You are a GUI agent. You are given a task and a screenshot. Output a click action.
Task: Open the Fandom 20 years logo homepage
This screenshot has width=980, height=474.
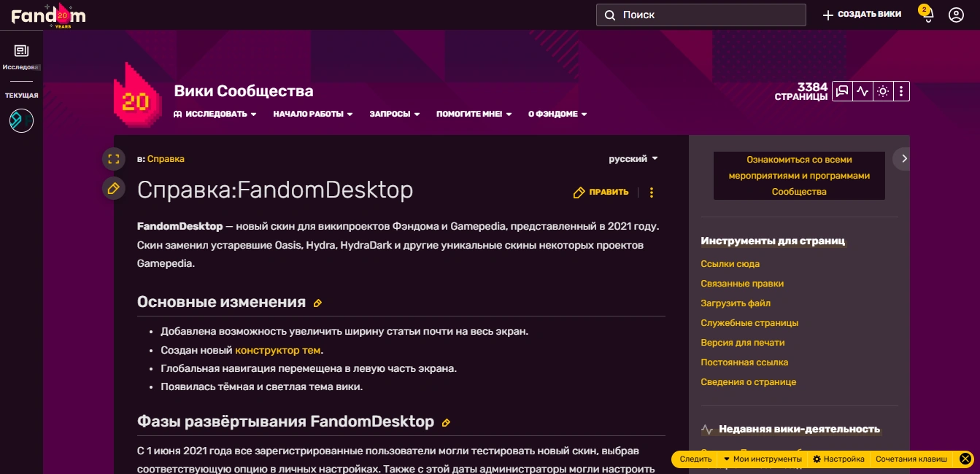tap(48, 15)
